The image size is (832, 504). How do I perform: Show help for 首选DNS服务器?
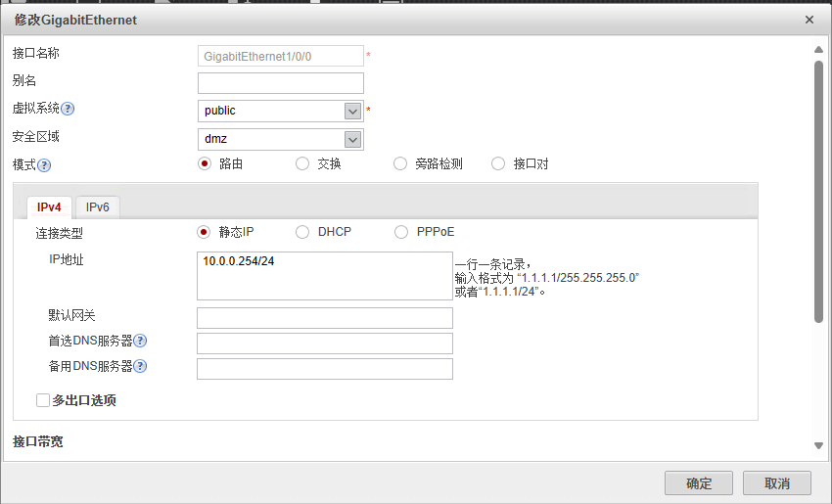[140, 341]
